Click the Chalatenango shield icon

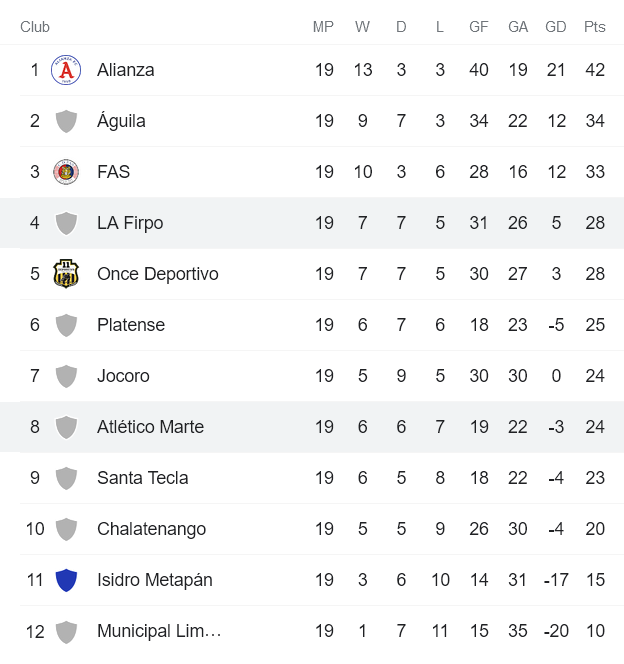66,529
